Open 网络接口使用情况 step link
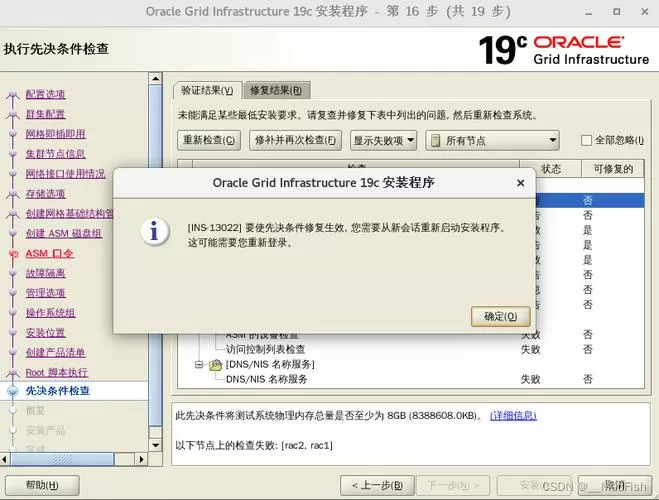 [66, 174]
